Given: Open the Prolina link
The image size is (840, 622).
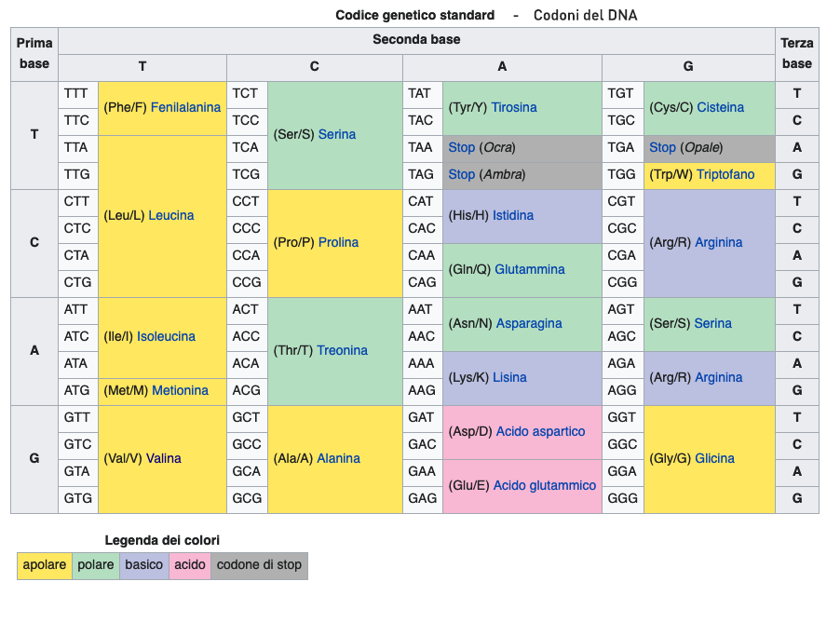Looking at the screenshot, I should (338, 242).
